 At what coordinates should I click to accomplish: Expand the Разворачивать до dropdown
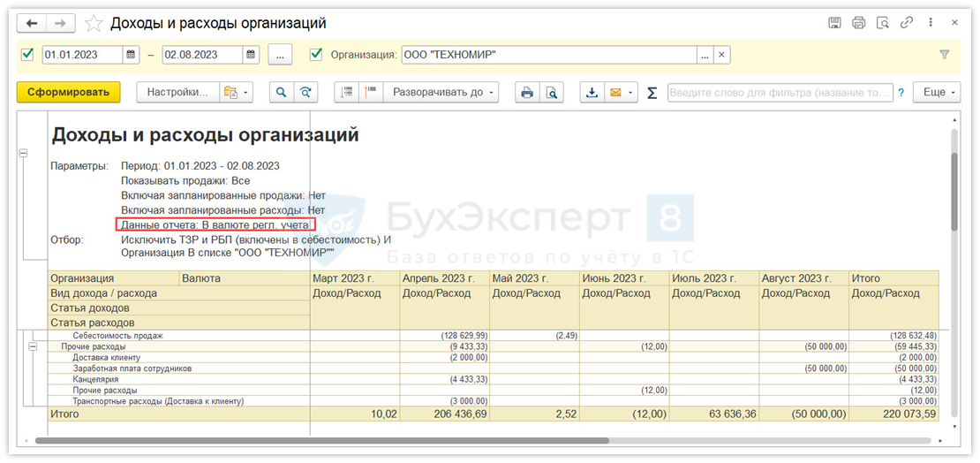point(443,92)
